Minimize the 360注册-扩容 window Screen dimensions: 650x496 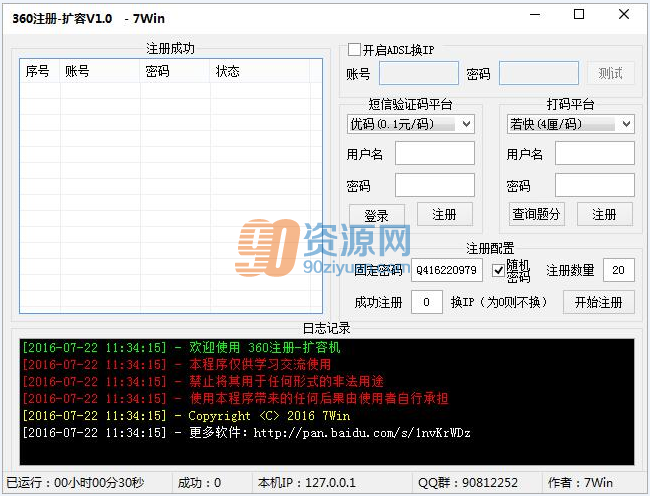[535, 15]
